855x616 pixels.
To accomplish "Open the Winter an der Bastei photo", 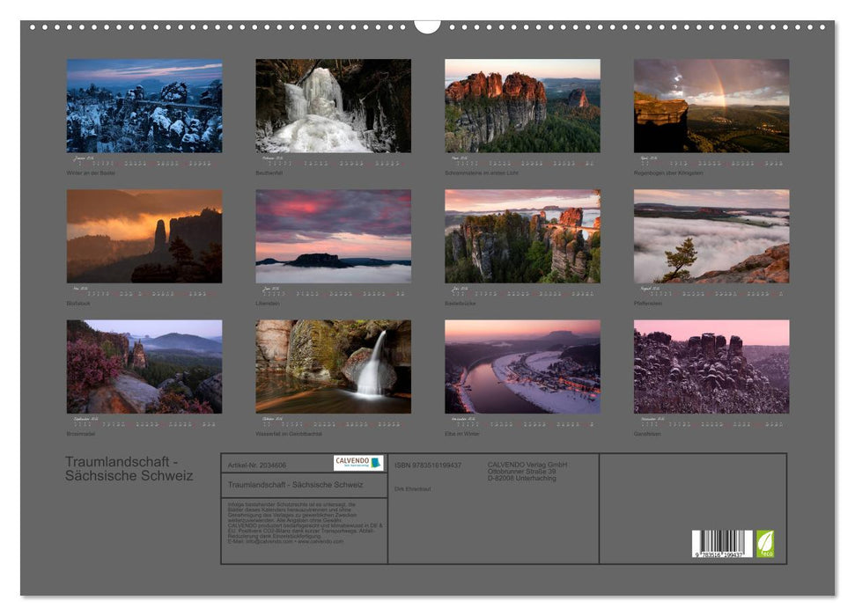I will point(144,106).
